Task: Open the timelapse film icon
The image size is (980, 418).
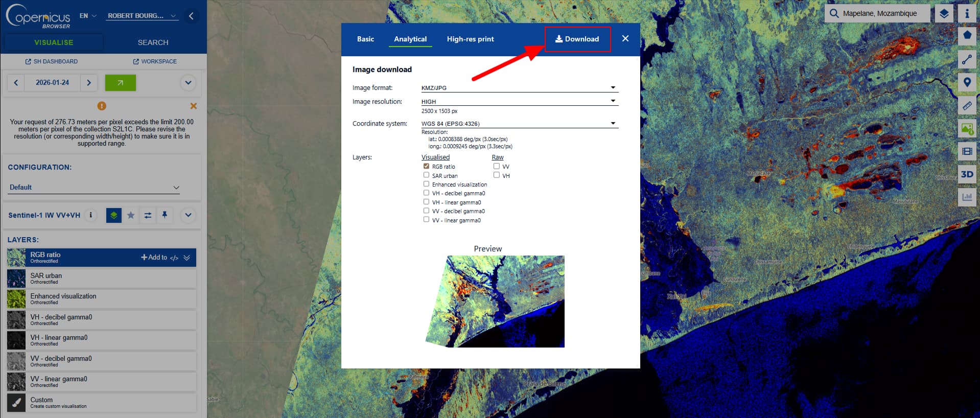Action: (967, 151)
